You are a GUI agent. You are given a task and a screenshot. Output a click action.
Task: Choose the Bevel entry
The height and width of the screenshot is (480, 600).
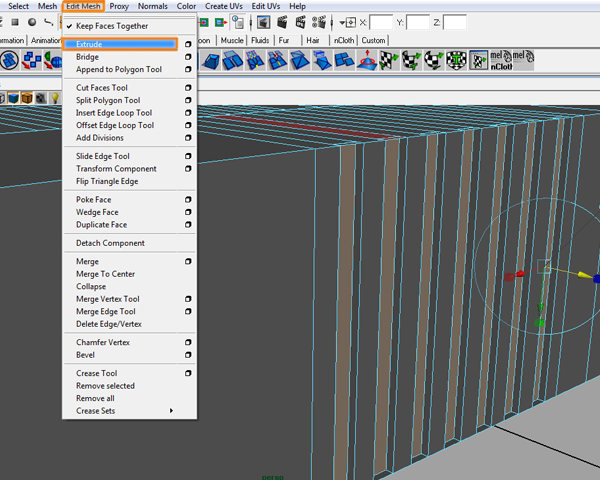point(85,355)
